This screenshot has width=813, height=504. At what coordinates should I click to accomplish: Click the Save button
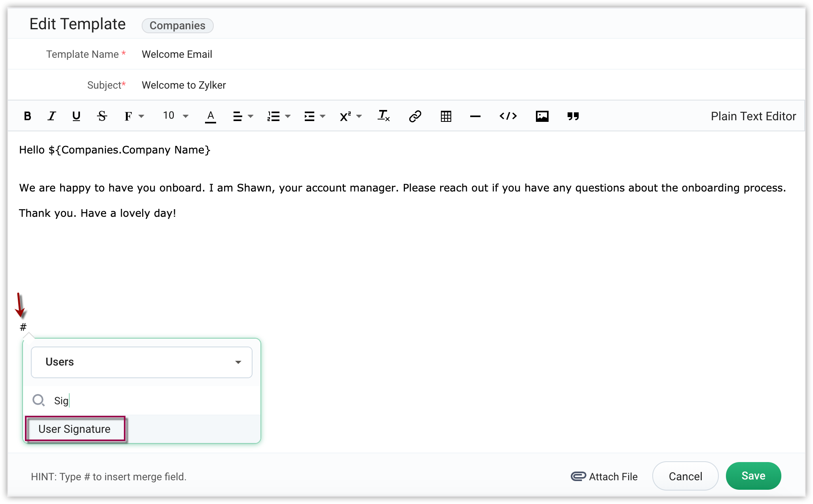click(x=753, y=476)
